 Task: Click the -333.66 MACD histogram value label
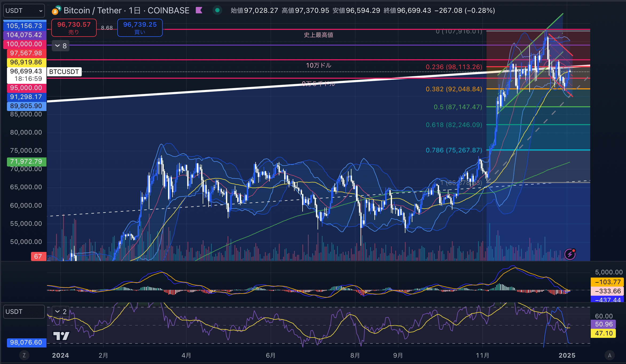pos(608,291)
